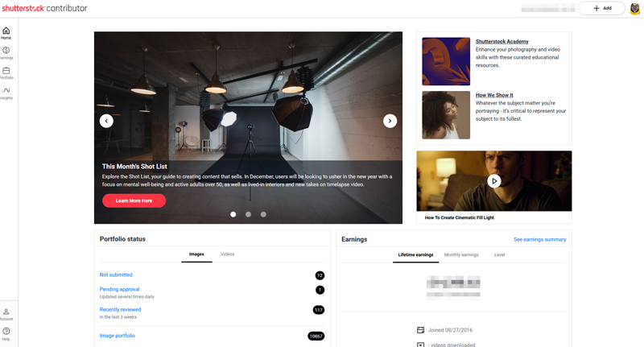Open the Account sidebar icon
Image resolution: width=644 pixels, height=347 pixels.
click(x=6, y=314)
